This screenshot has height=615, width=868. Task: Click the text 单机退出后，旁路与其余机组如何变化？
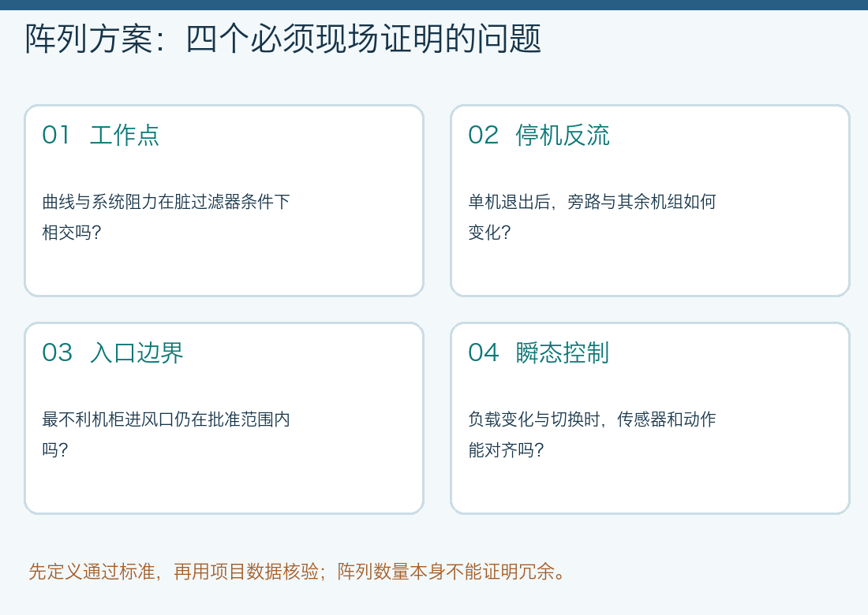pos(592,217)
